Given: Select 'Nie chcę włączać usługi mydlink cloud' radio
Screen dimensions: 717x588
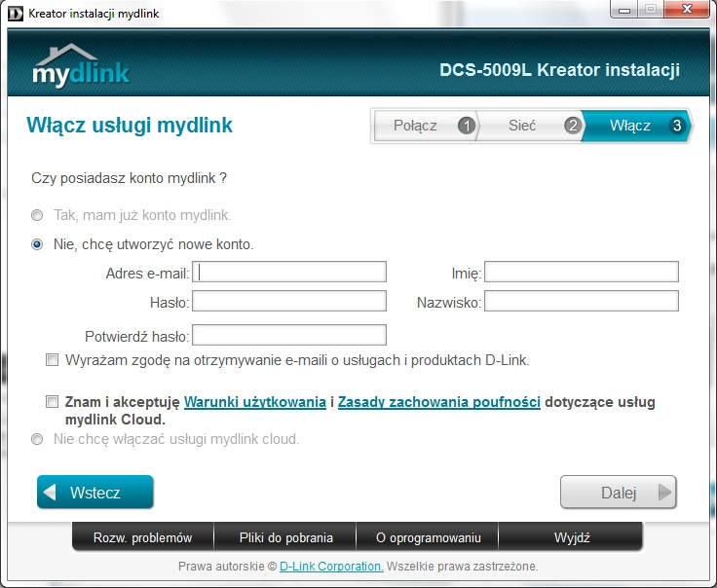Looking at the screenshot, I should click(37, 439).
